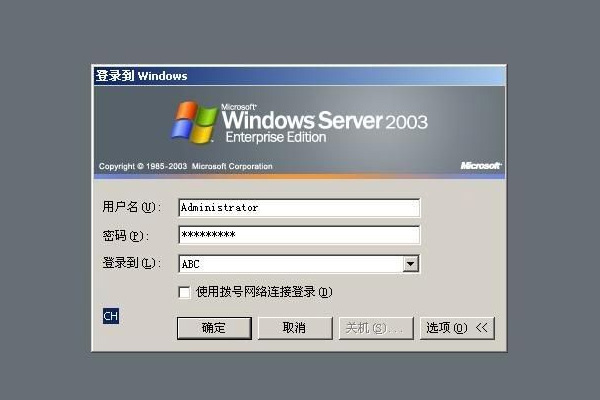Click the copyright notice in the banner
The height and width of the screenshot is (400, 600).
(186, 166)
